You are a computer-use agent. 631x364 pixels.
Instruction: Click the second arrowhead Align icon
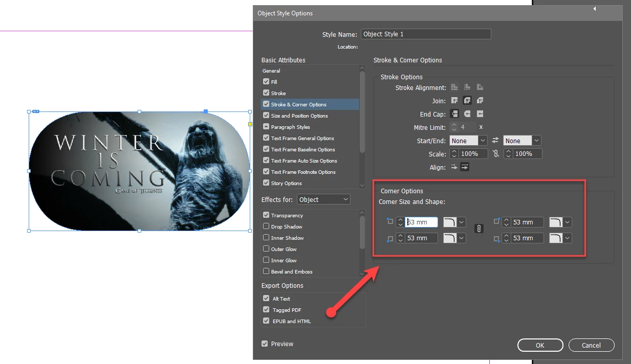pyautogui.click(x=465, y=167)
